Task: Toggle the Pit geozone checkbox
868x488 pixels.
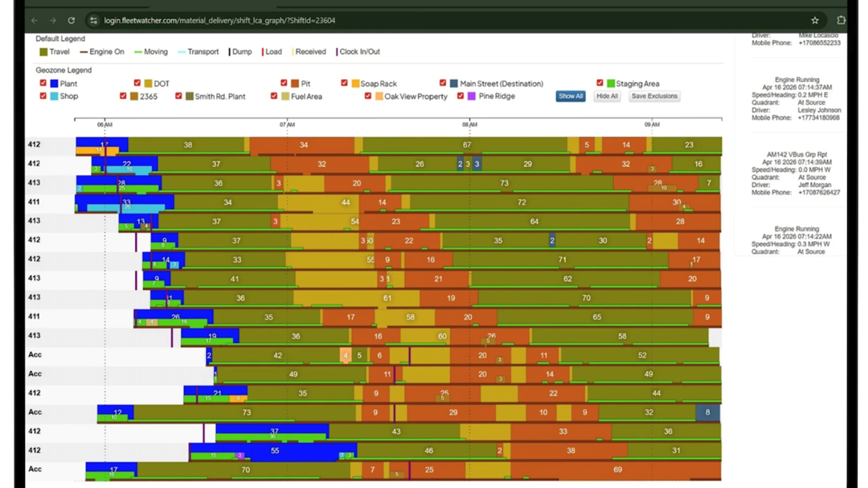Action: (284, 83)
